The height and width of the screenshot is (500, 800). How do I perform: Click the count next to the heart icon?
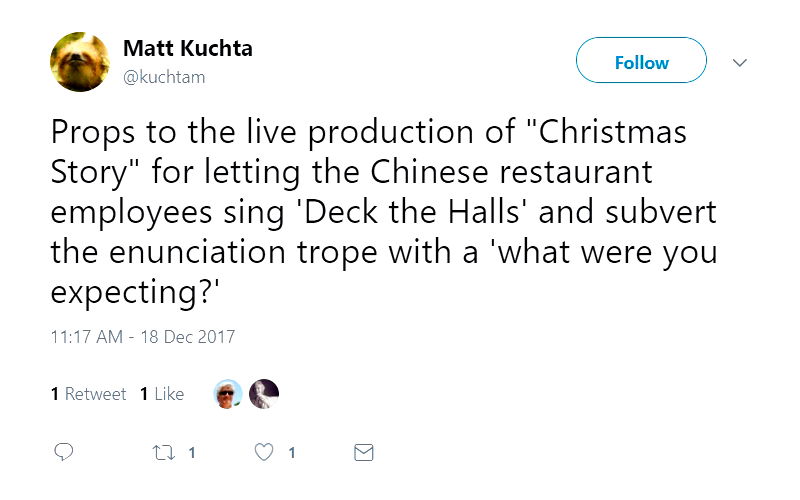tap(291, 453)
